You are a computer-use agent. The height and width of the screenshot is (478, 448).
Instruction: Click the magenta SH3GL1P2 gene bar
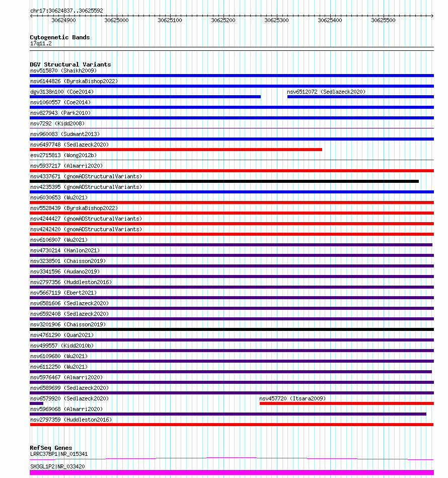pos(232,472)
